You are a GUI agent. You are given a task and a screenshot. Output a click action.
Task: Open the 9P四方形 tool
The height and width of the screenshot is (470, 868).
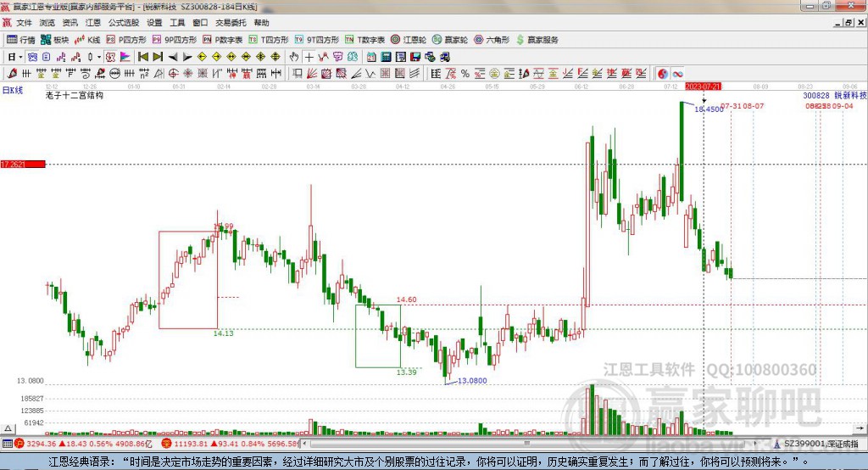coord(175,40)
